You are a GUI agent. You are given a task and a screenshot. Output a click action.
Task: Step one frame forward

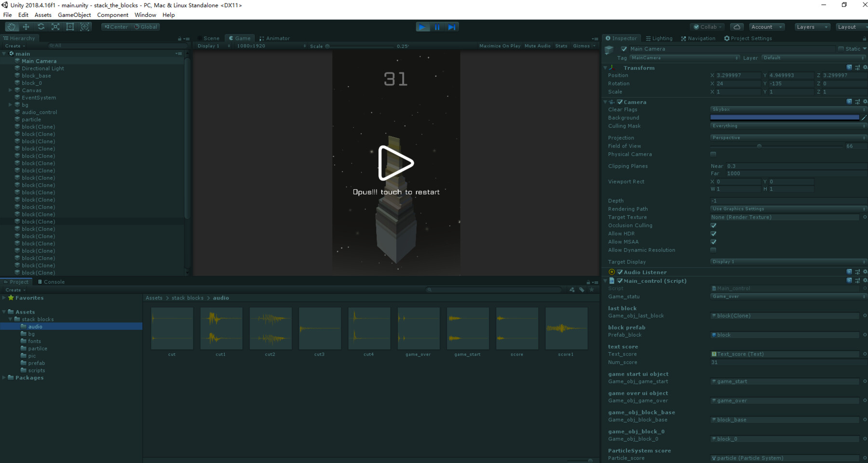point(451,26)
